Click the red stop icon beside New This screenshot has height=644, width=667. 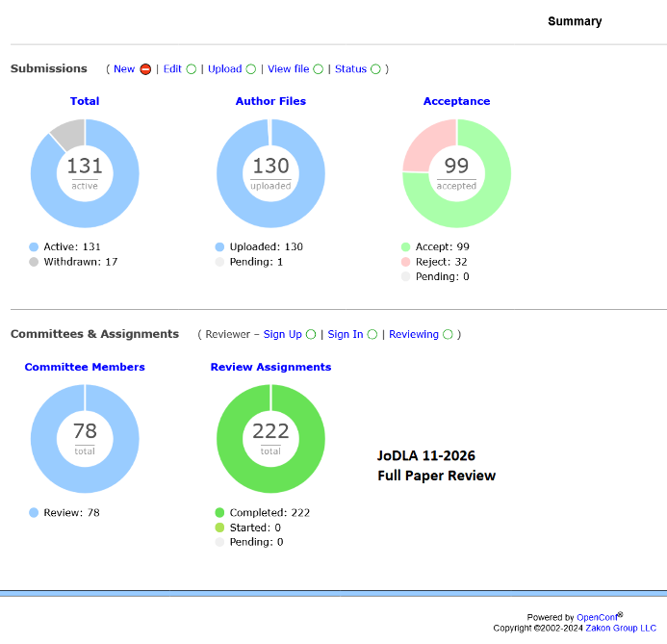[145, 69]
